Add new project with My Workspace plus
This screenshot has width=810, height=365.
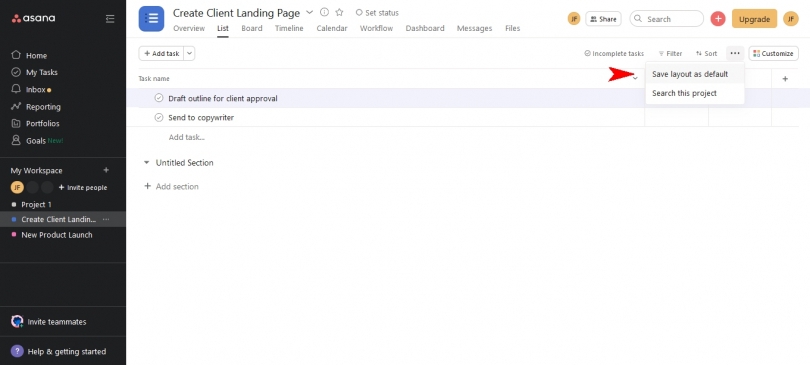click(106, 170)
